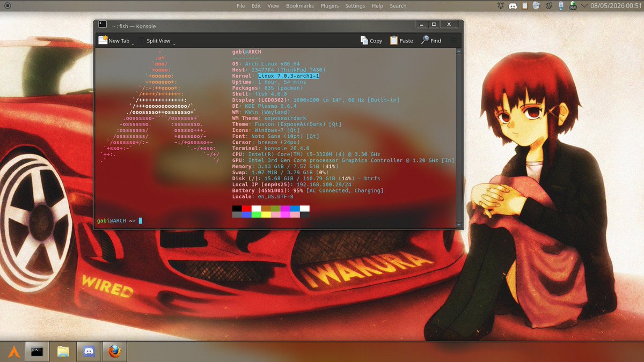The height and width of the screenshot is (362, 644).
Task: Click 'en_US.UTF-8' locale text
Action: tap(275, 197)
